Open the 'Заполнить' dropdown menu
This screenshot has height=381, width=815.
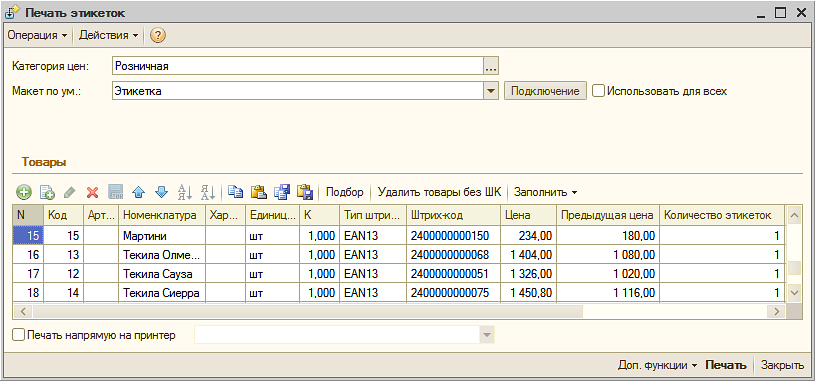coord(545,192)
